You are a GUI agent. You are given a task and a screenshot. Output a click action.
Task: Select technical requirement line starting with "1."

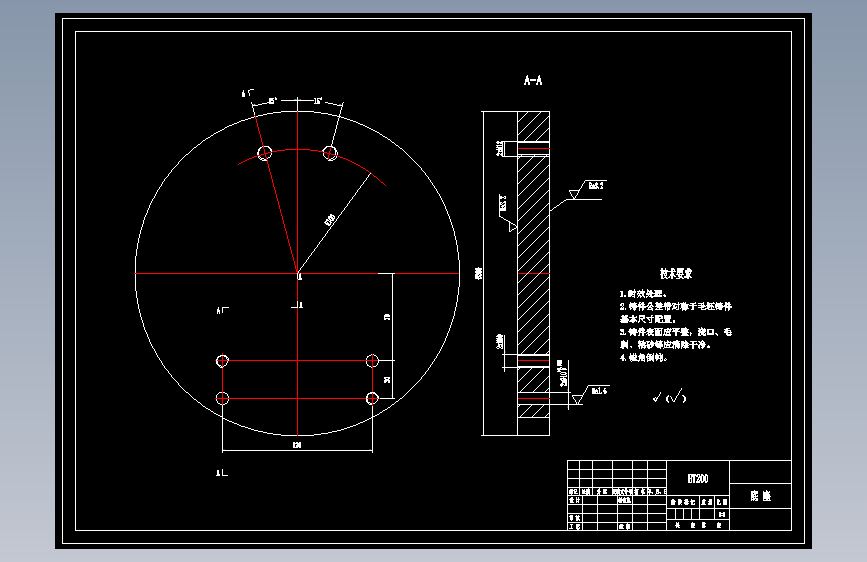643,294
